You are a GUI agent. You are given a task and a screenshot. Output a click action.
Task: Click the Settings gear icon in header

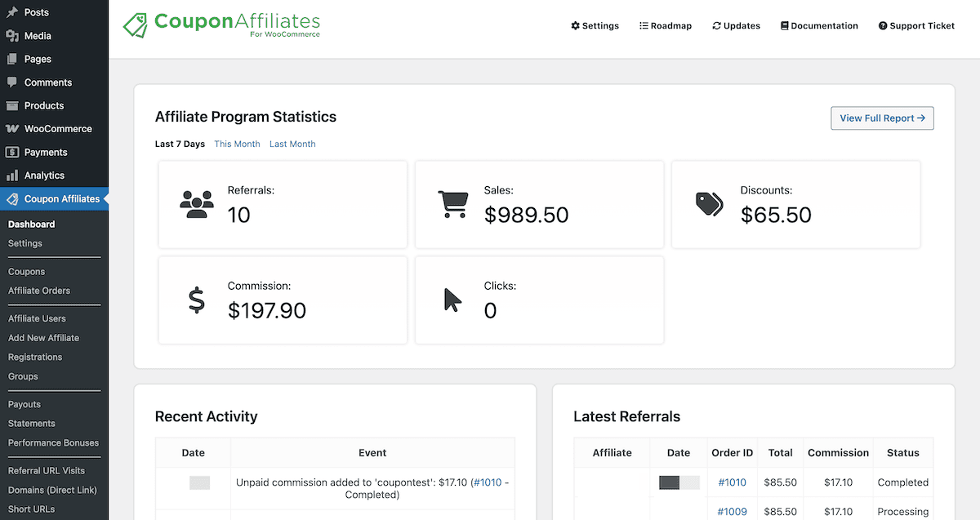(x=575, y=25)
